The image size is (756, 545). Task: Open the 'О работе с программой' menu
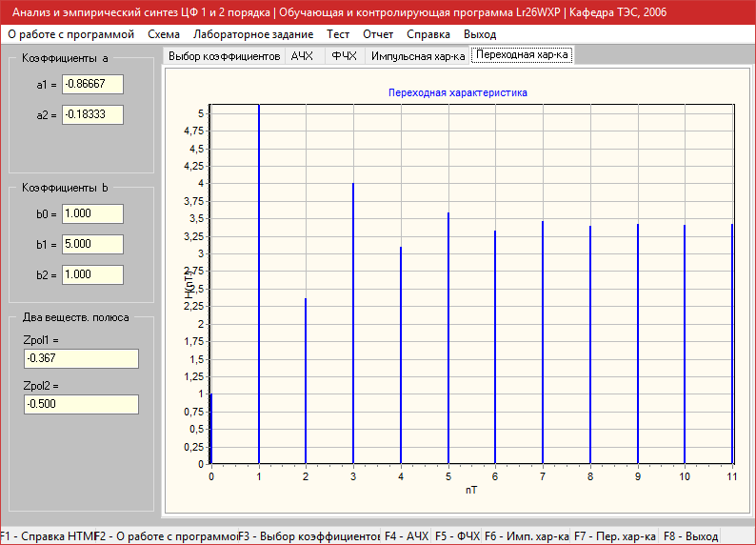70,34
